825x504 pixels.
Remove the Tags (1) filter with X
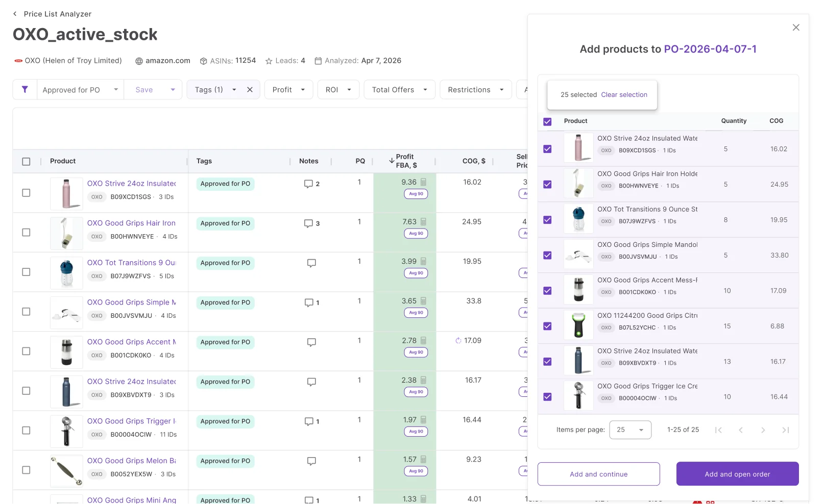[250, 90]
